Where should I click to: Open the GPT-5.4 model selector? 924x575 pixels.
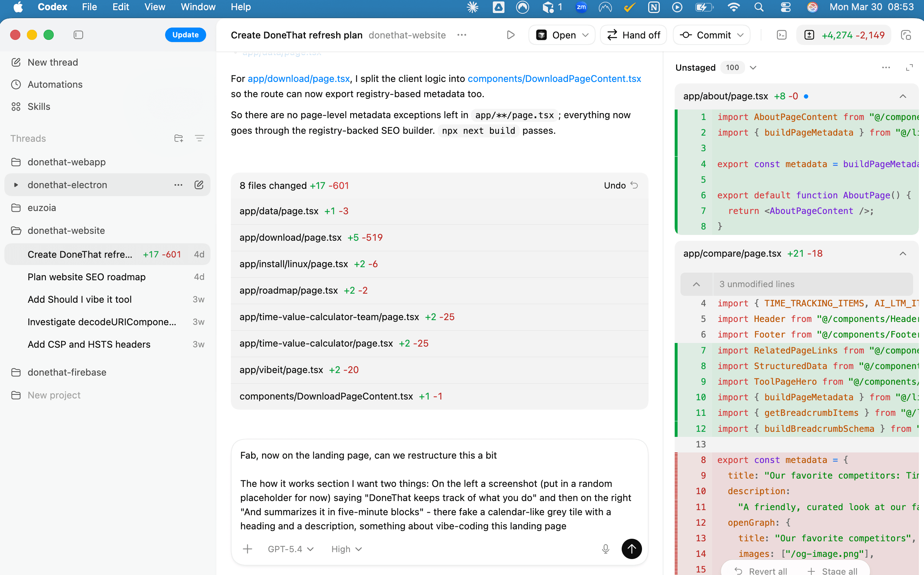tap(290, 549)
